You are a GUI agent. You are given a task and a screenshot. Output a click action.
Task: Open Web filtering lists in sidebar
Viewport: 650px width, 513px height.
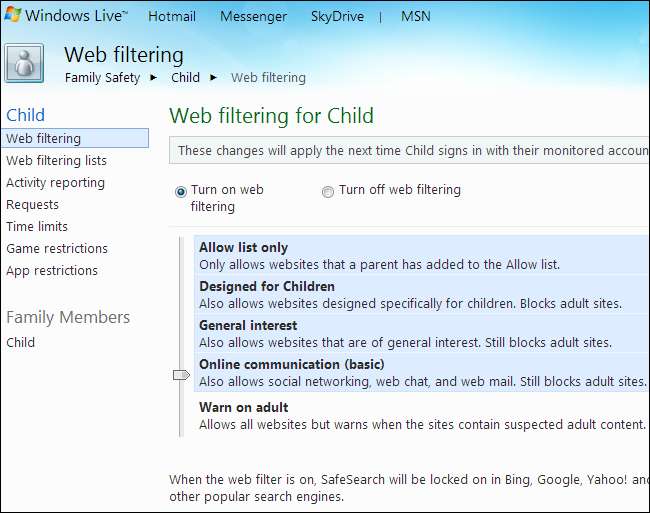(56, 160)
